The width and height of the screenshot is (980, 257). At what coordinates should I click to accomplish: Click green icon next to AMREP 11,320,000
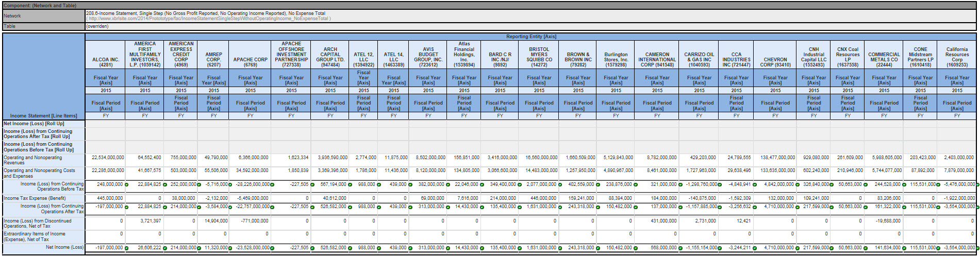point(230,248)
